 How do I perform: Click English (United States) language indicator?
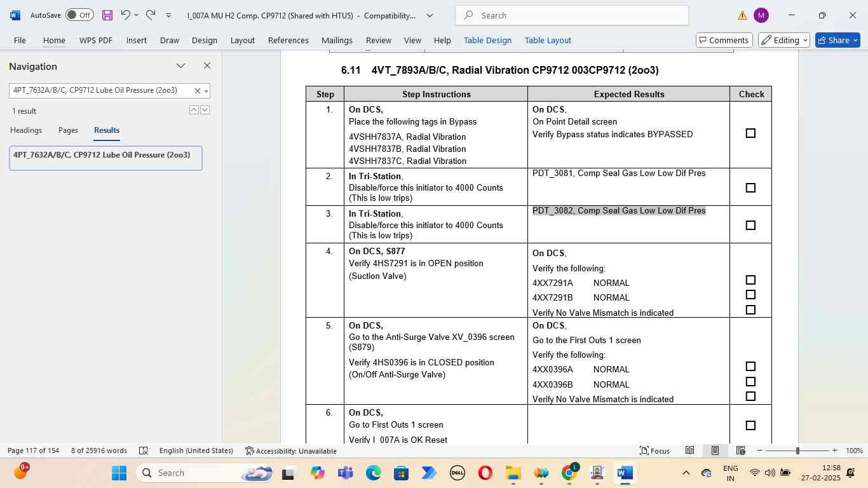coord(196,451)
